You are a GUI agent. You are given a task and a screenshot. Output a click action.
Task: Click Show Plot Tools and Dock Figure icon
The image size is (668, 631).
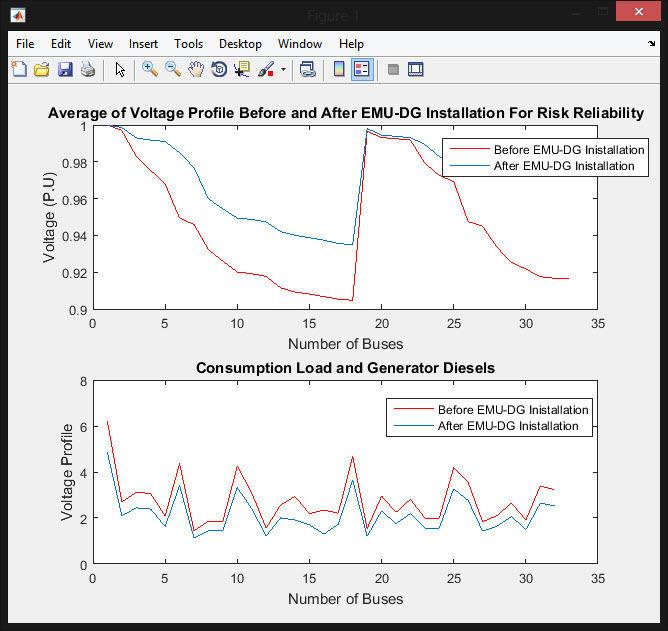coord(415,69)
